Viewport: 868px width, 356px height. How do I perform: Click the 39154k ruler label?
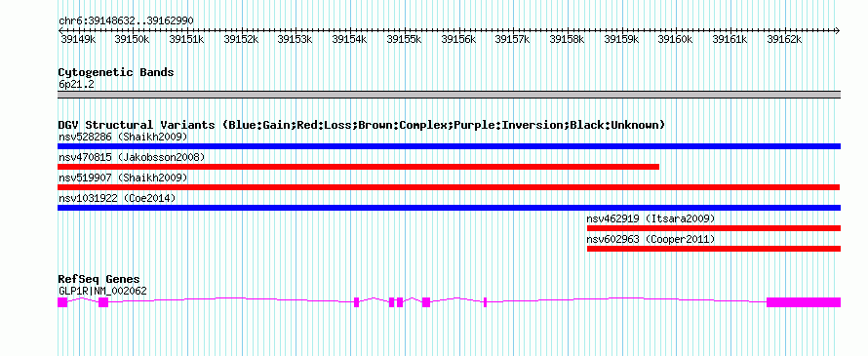tap(350, 40)
